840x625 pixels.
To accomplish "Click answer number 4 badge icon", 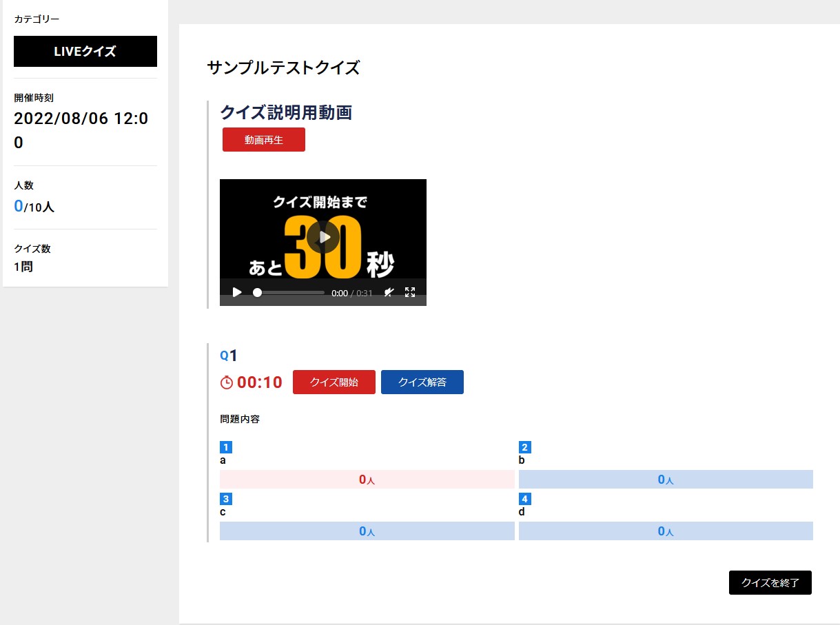I will 524,499.
